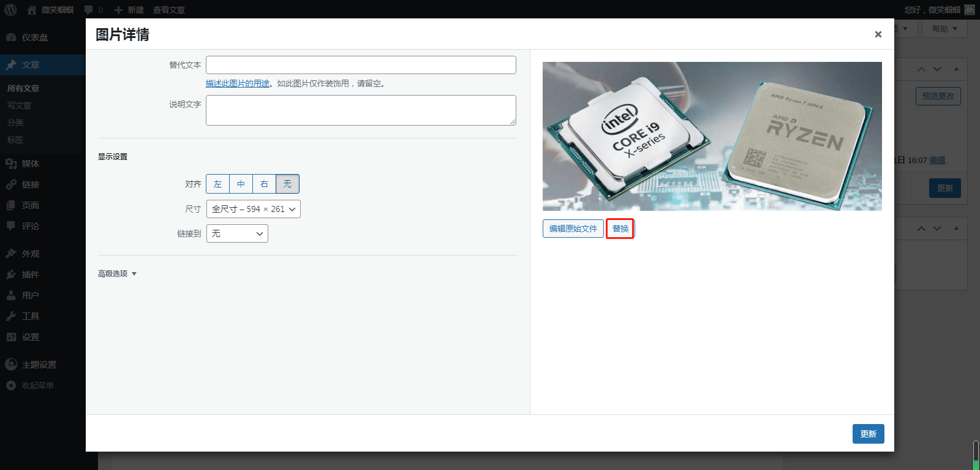Click the blue Update button in dialog
Viewport: 980px width, 470px height.
click(868, 434)
